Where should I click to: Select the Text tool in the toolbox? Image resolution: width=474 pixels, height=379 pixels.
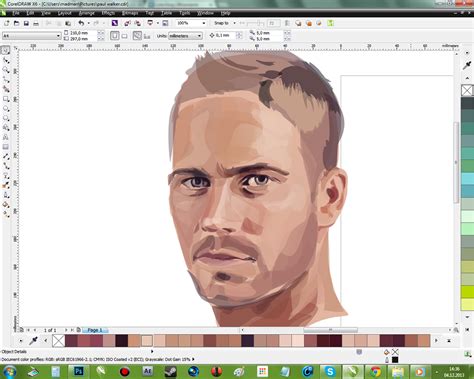click(x=6, y=137)
